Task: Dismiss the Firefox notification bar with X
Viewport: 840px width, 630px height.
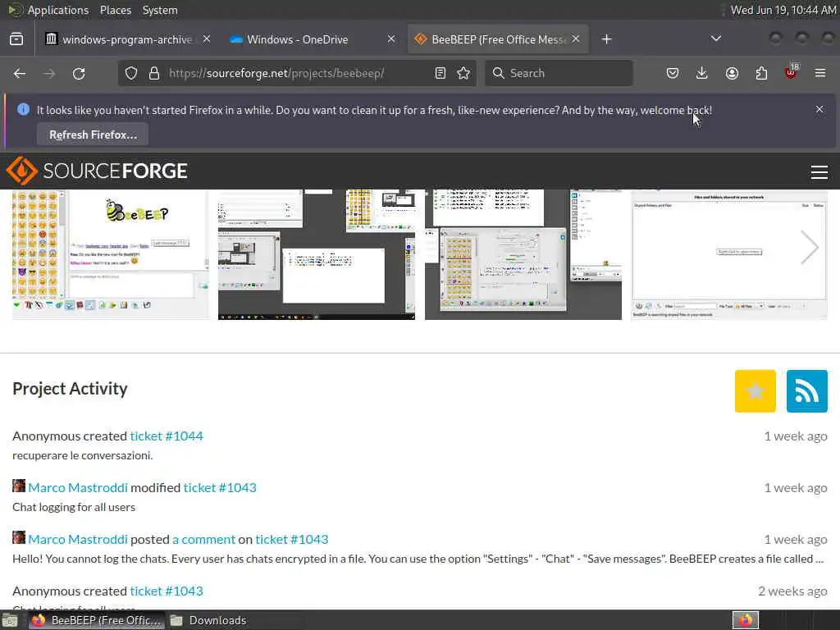Action: pyautogui.click(x=819, y=109)
